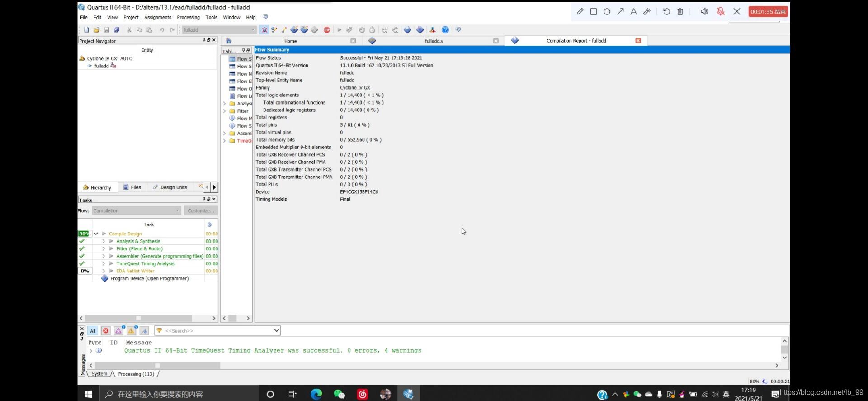The width and height of the screenshot is (868, 401).
Task: Click the red recording end button
Action: pyautogui.click(x=768, y=11)
